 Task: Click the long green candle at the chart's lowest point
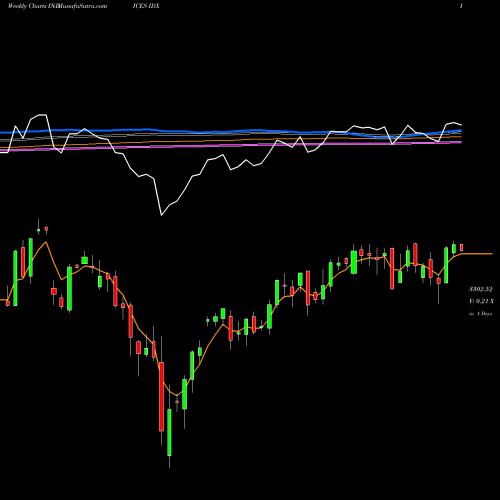pos(169,433)
